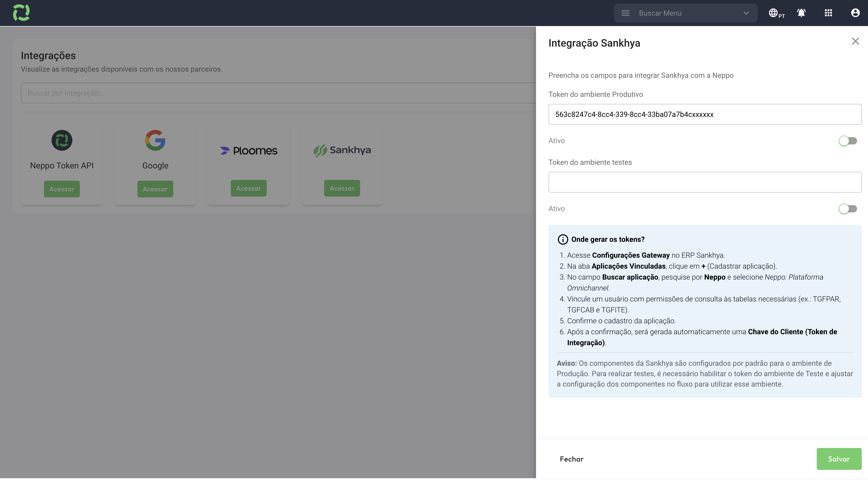Click the Fechar button

pyautogui.click(x=571, y=459)
